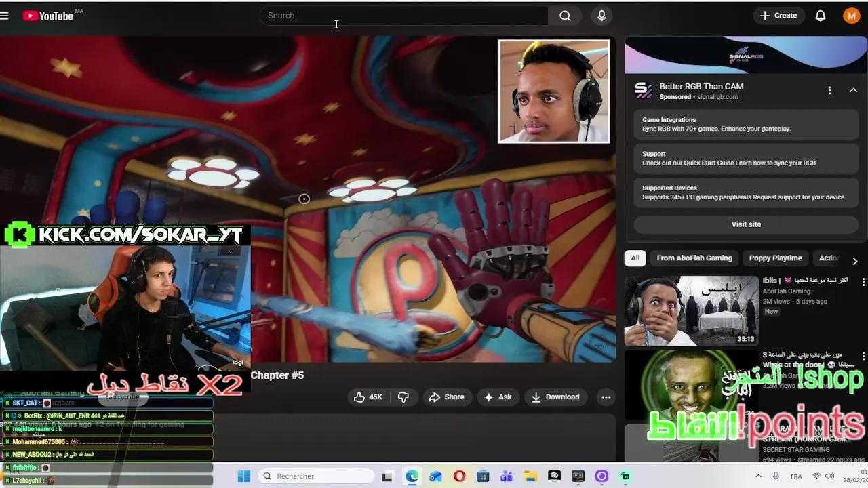868x488 pixels.
Task: Open the Who's at the door thumbnail
Action: (691, 384)
